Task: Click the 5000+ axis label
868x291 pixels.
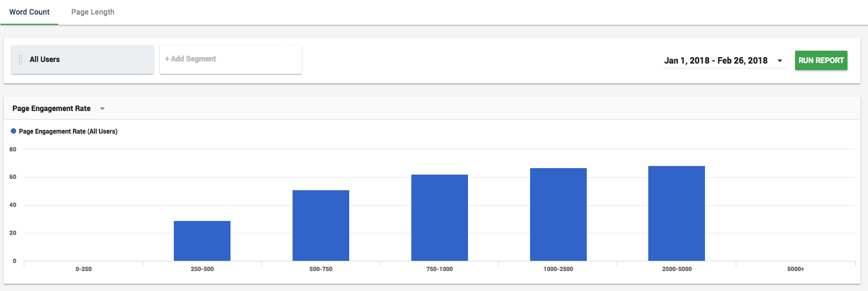Action: pos(796,269)
